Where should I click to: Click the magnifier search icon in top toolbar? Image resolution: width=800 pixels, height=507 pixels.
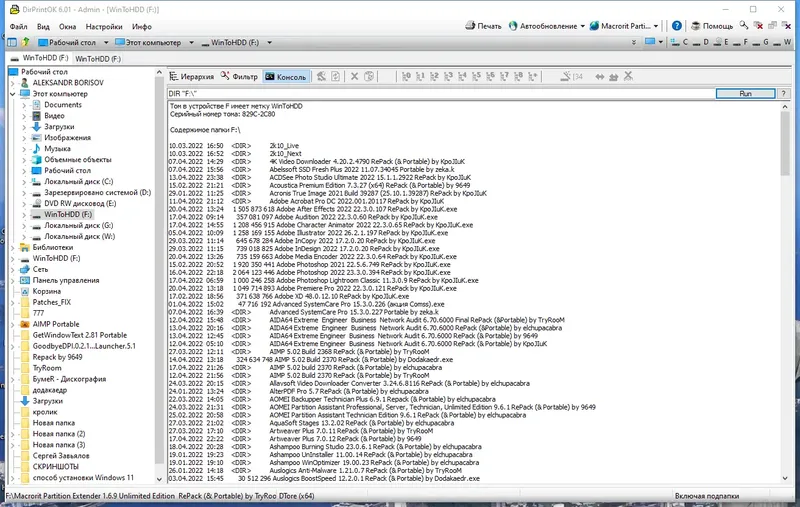click(744, 25)
